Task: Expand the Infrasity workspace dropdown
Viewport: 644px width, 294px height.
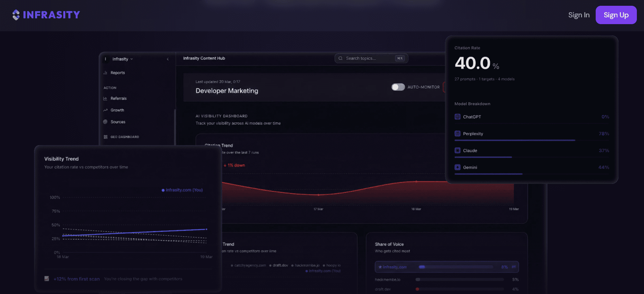Action: 122,59
